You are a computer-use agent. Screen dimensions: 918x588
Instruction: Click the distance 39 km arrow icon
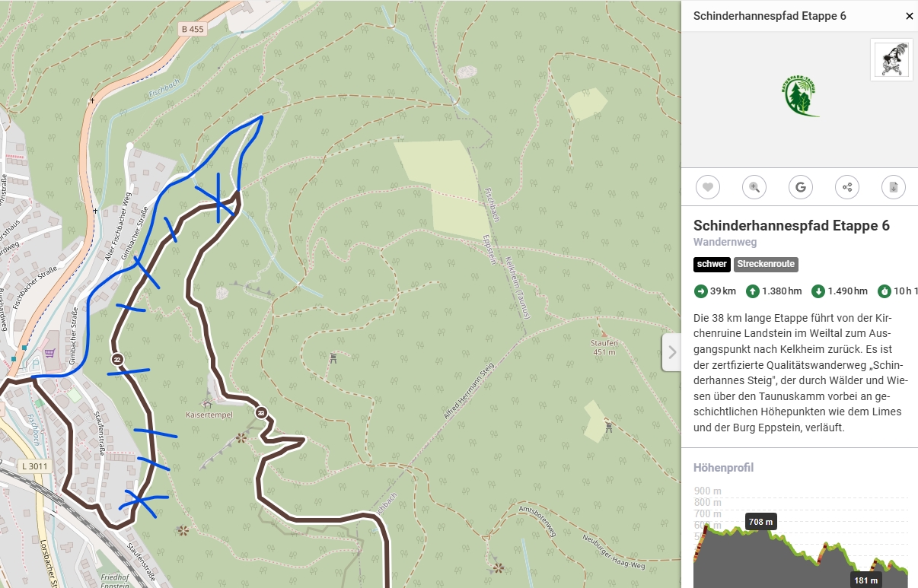pos(700,291)
